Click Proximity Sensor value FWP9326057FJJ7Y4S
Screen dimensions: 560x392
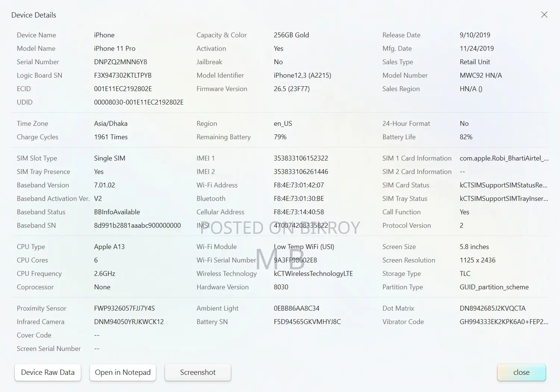(124, 308)
